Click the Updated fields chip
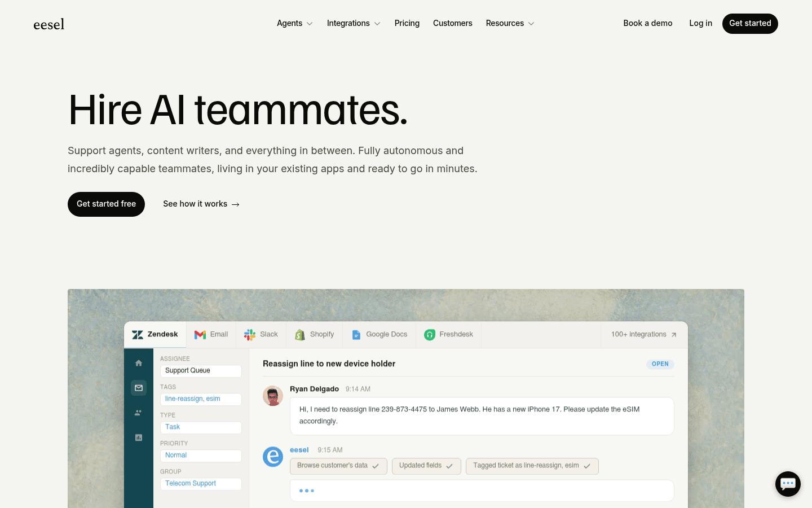The image size is (812, 508). [x=426, y=466]
